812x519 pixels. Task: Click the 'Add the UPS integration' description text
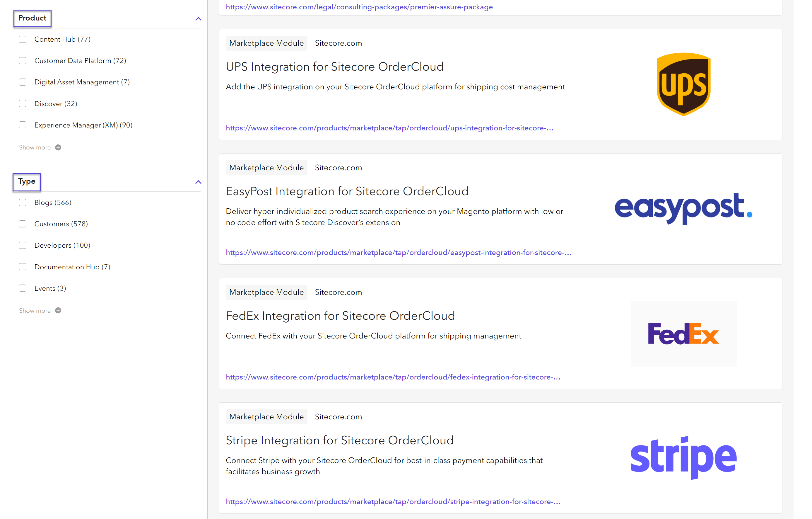pyautogui.click(x=395, y=87)
